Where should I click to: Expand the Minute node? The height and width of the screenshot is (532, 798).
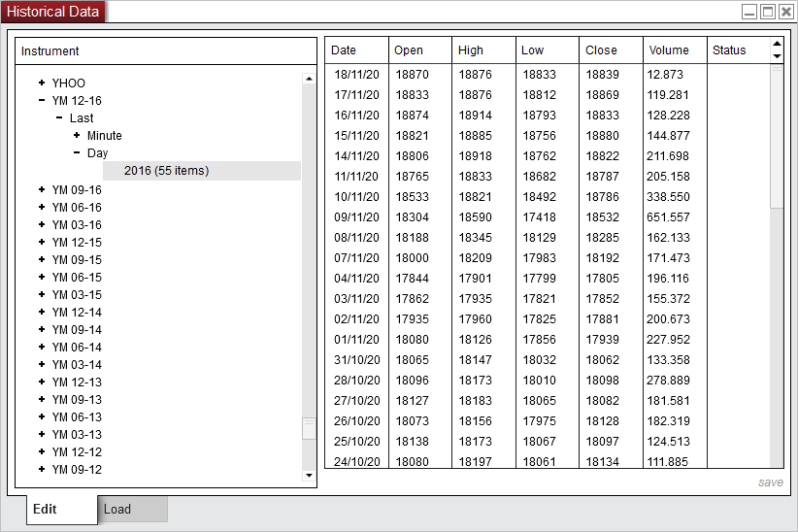click(77, 135)
